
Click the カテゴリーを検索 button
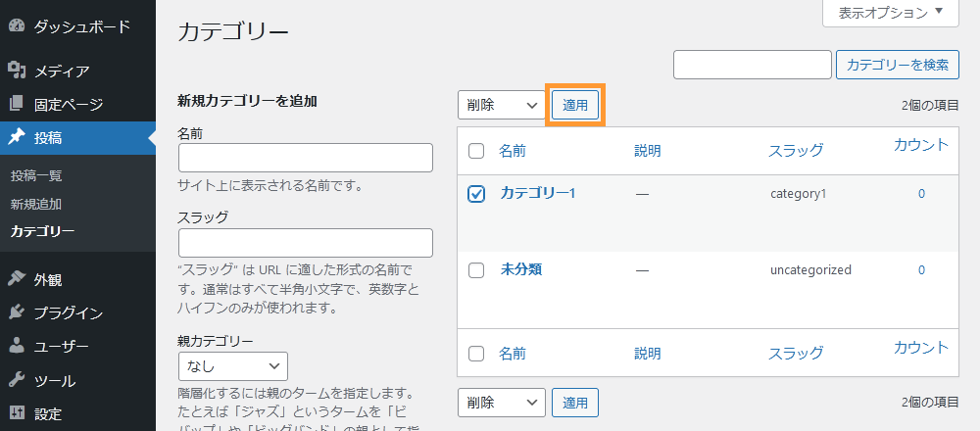pos(898,65)
